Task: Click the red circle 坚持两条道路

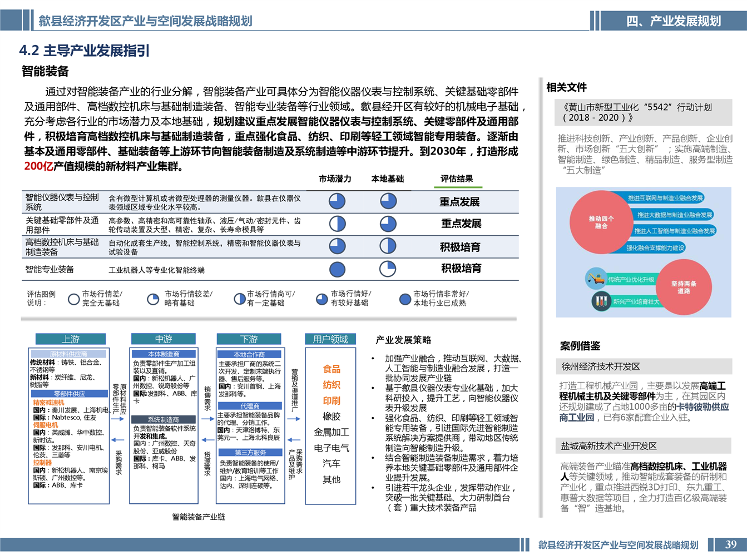Action: tap(684, 287)
